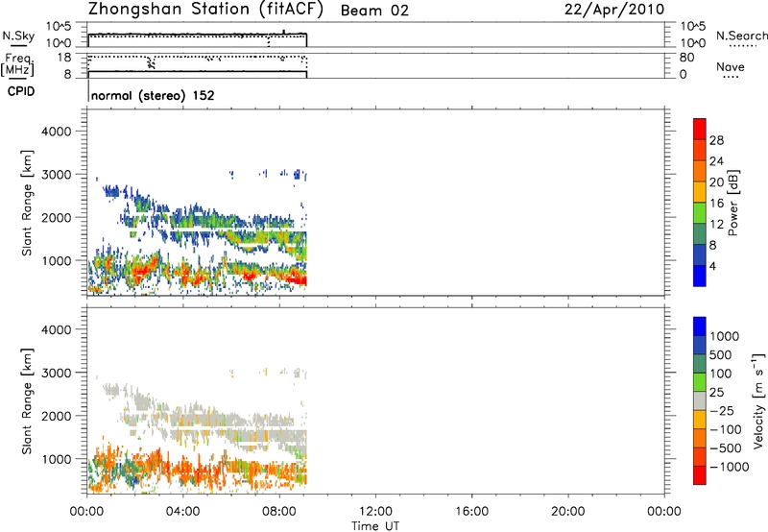Click the date '22/Apr/2010'
The image size is (768, 532).
point(614,10)
